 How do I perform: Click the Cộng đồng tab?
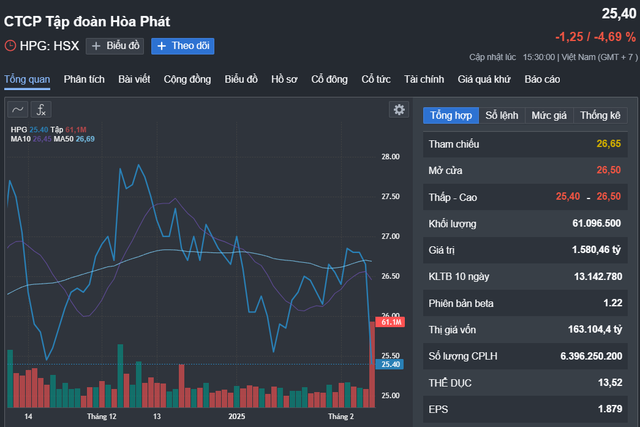187,78
